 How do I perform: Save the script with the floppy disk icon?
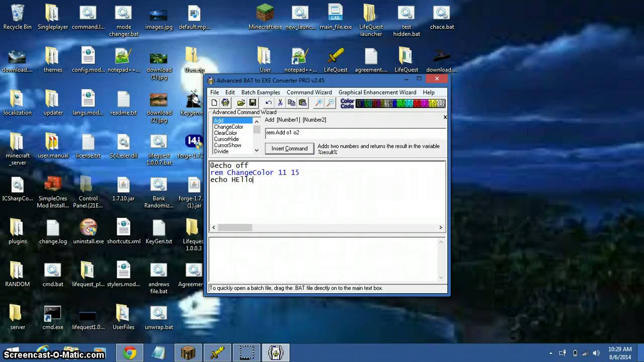click(253, 103)
